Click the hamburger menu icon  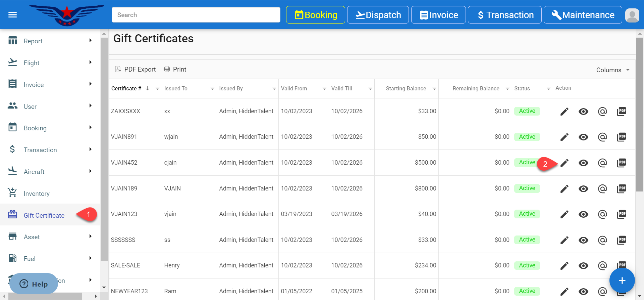[12, 15]
